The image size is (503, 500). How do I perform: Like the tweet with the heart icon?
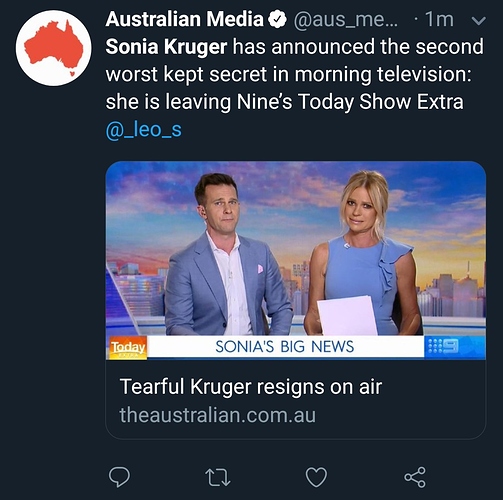[x=316, y=477]
